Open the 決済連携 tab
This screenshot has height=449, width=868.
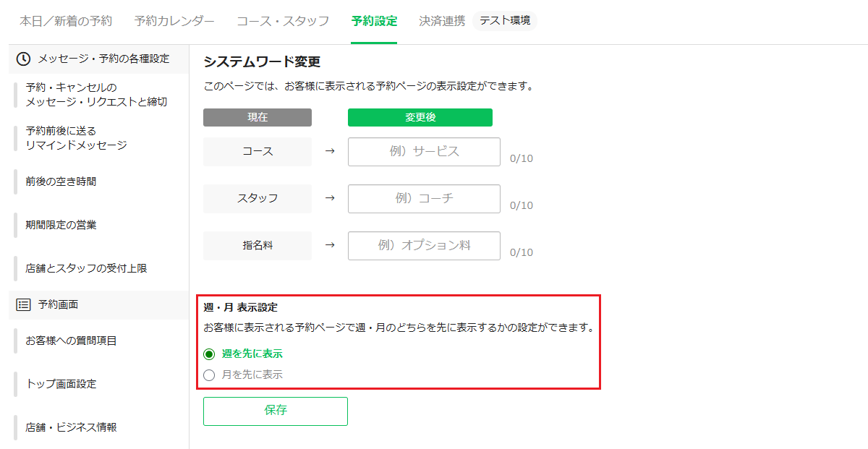442,21
